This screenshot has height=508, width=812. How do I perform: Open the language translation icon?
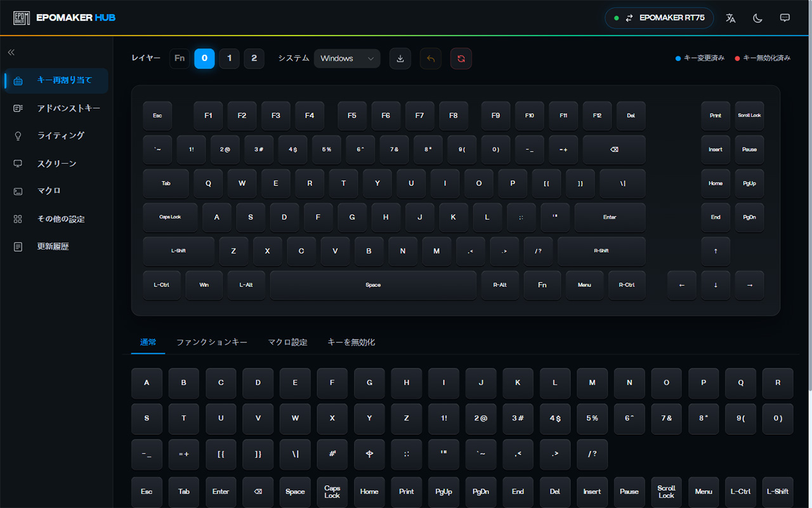(x=731, y=18)
